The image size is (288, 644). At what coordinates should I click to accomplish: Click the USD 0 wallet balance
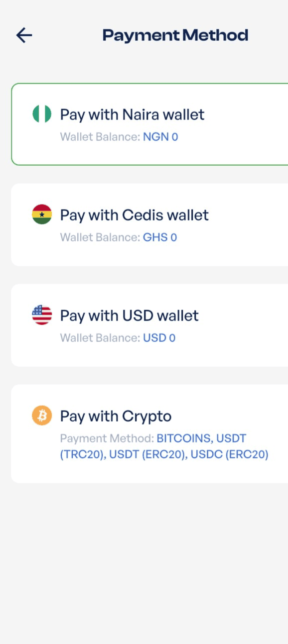tap(159, 338)
